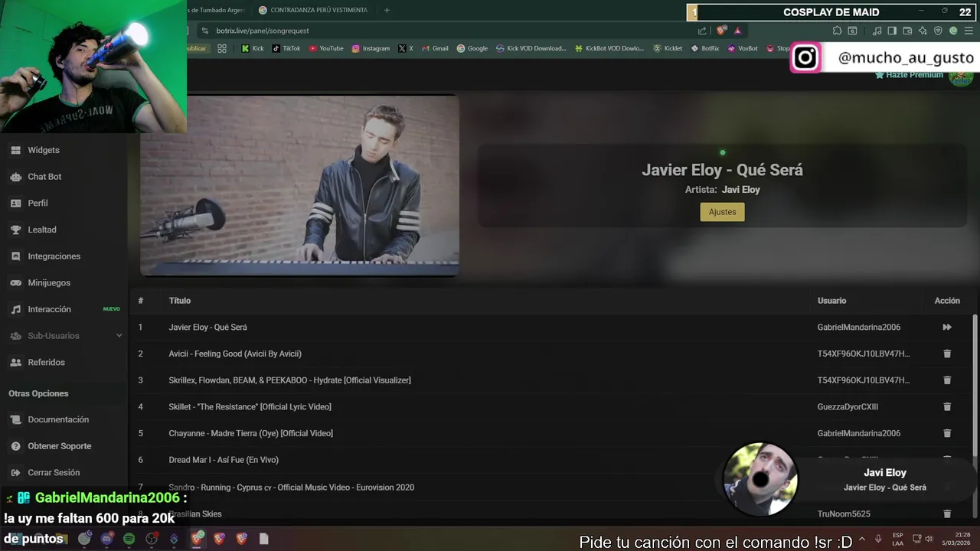Click the Interacción music note icon
The height and width of the screenshot is (551, 980).
tap(15, 309)
